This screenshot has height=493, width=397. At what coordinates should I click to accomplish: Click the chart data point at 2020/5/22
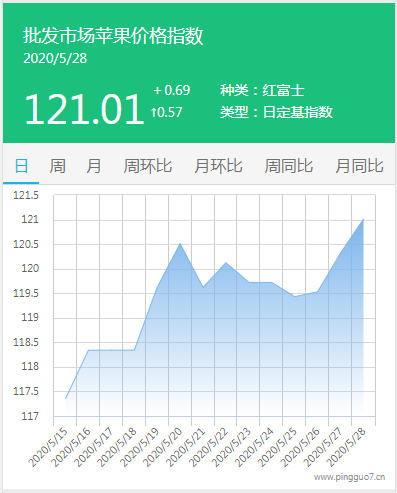point(226,263)
